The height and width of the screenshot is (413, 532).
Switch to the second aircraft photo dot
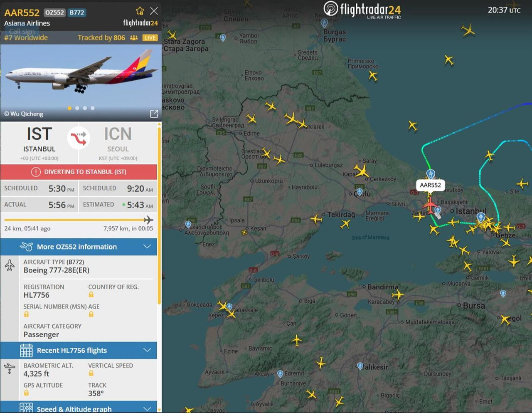(77, 108)
